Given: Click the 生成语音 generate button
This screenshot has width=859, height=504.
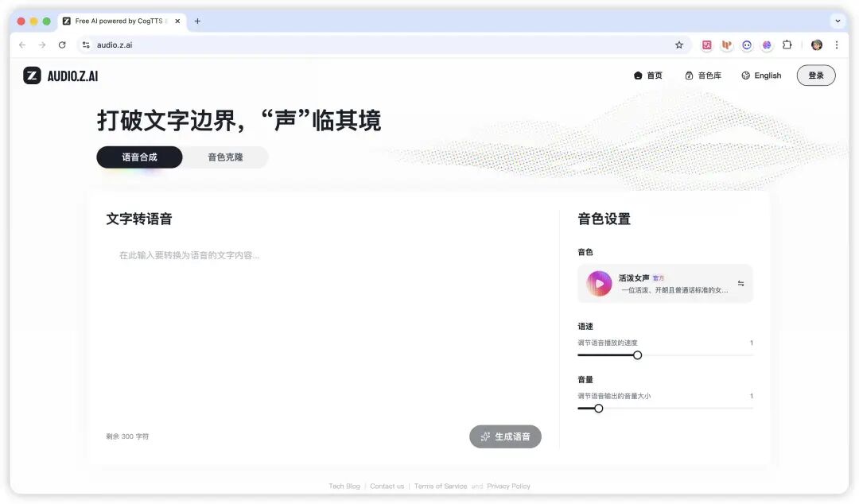Looking at the screenshot, I should pos(506,436).
